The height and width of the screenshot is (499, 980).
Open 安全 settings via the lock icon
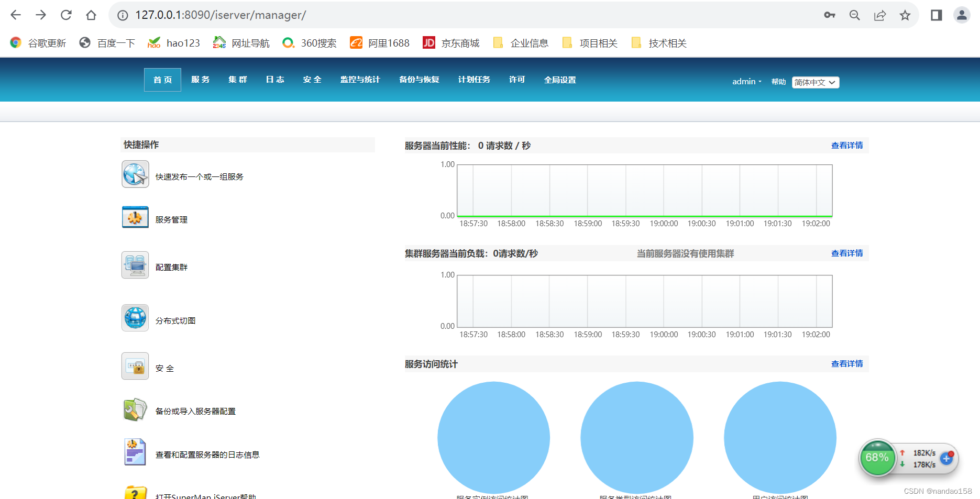135,366
